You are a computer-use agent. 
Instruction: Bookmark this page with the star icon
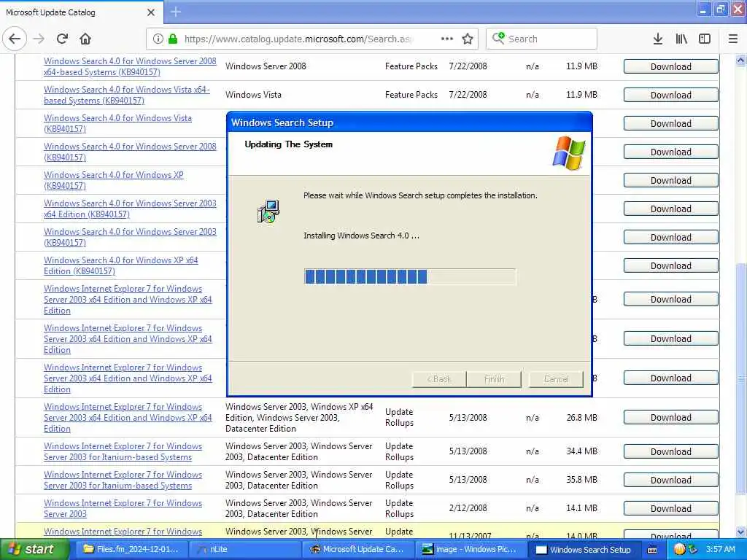pyautogui.click(x=468, y=39)
